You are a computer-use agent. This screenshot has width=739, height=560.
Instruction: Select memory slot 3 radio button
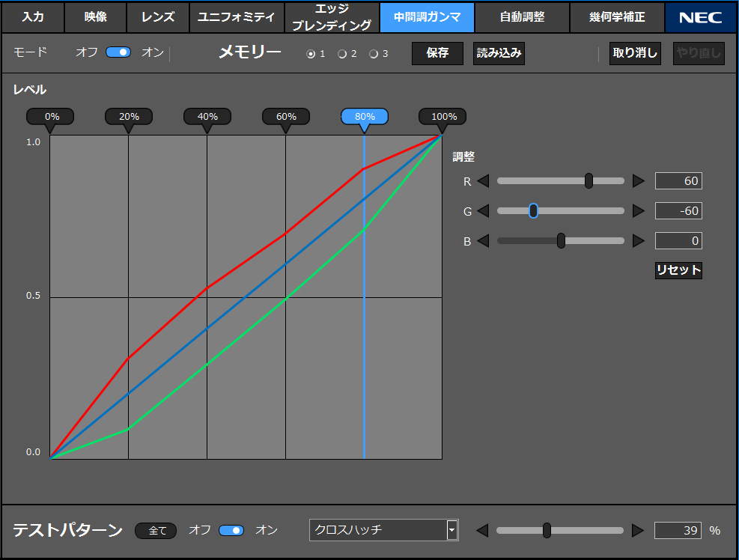pos(374,54)
